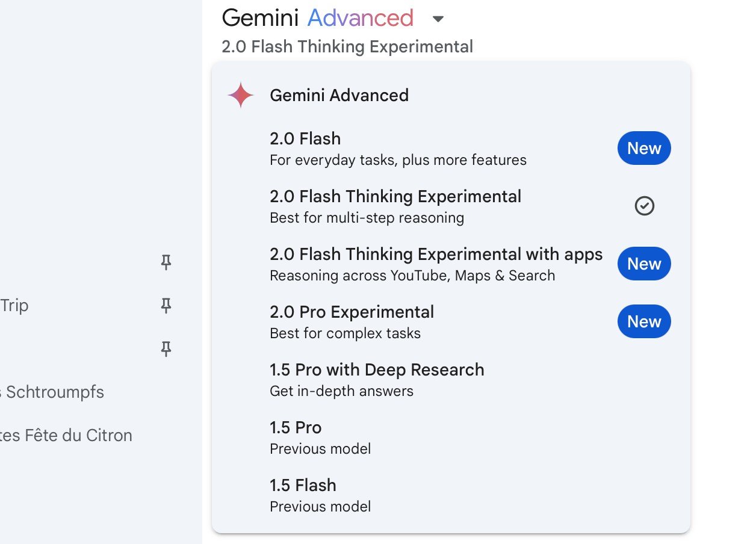Select 1.5 Pro with Deep Research

[451, 380]
